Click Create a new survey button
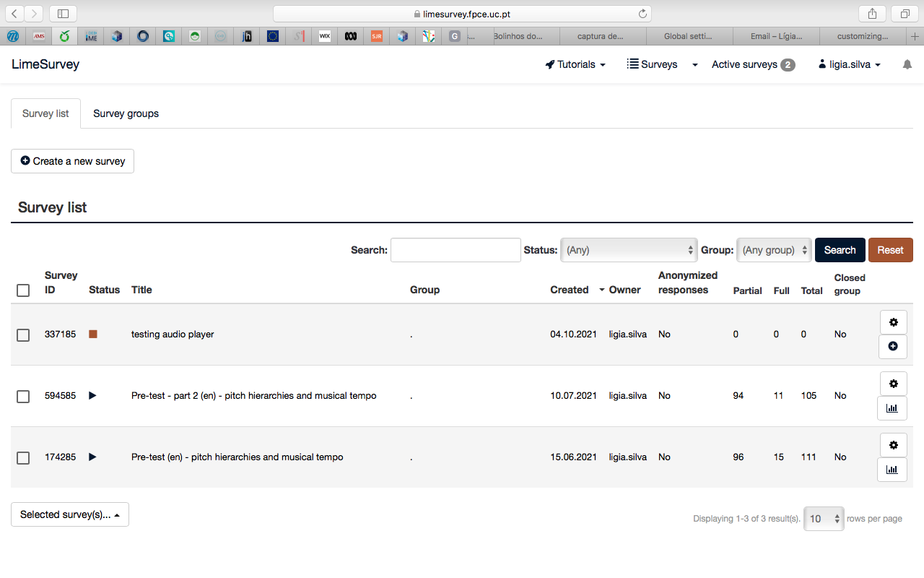The height and width of the screenshot is (578, 924). (x=72, y=161)
